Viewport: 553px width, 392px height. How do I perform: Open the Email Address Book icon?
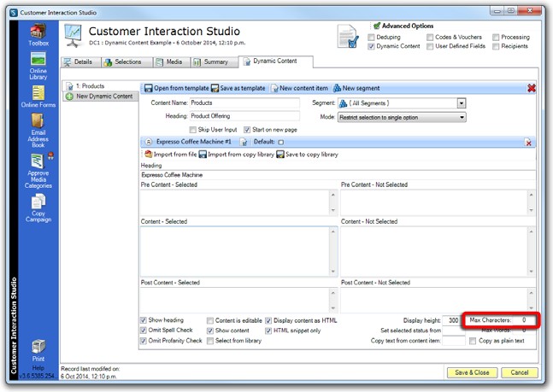click(x=38, y=130)
